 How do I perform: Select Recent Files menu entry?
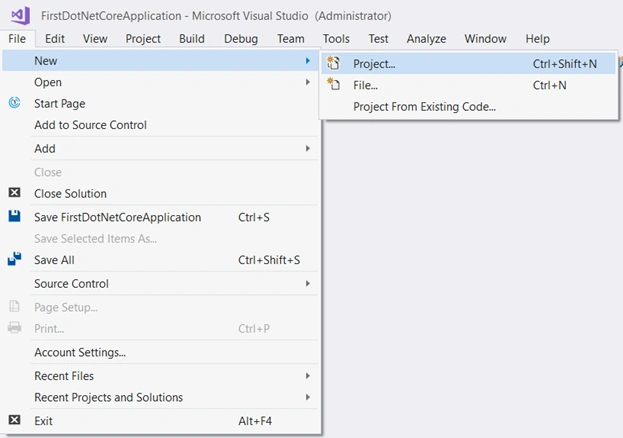coord(160,376)
